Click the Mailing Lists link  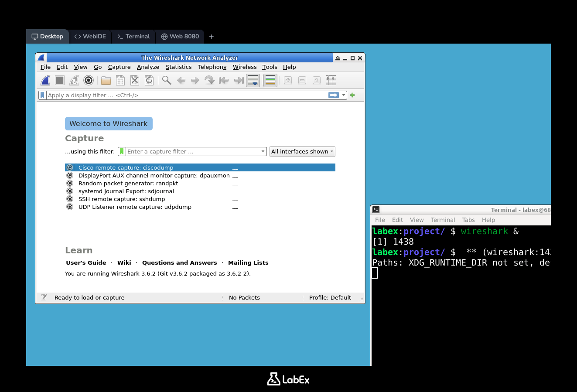(248, 262)
